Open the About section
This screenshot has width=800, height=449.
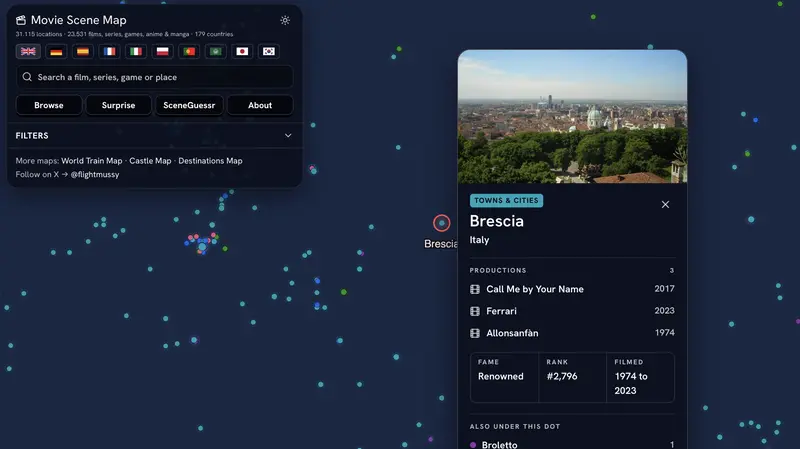point(260,105)
